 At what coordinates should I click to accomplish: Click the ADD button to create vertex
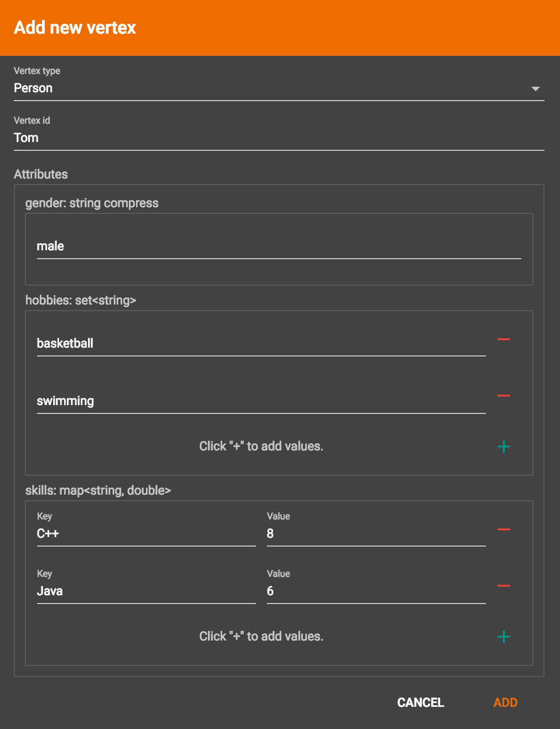pyautogui.click(x=504, y=702)
